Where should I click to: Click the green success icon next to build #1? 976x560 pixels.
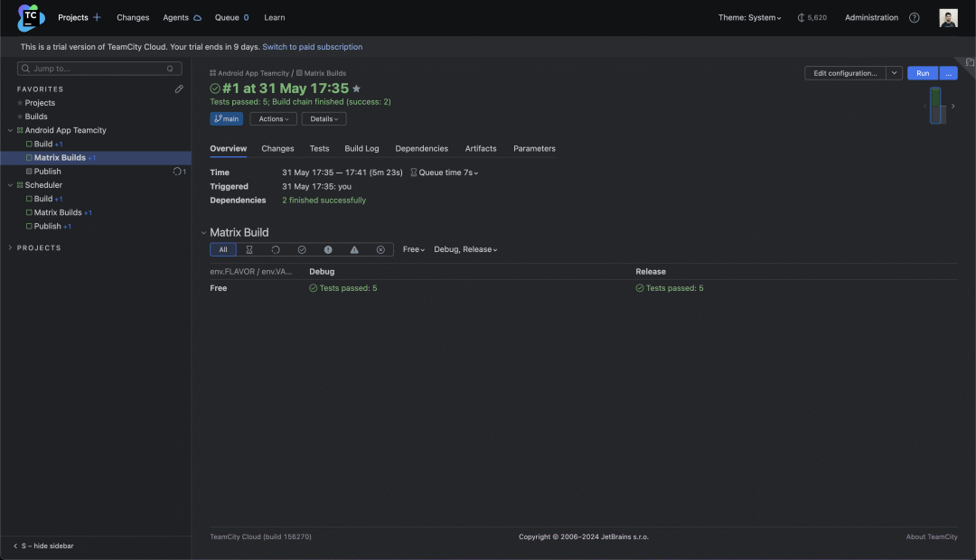pyautogui.click(x=215, y=89)
